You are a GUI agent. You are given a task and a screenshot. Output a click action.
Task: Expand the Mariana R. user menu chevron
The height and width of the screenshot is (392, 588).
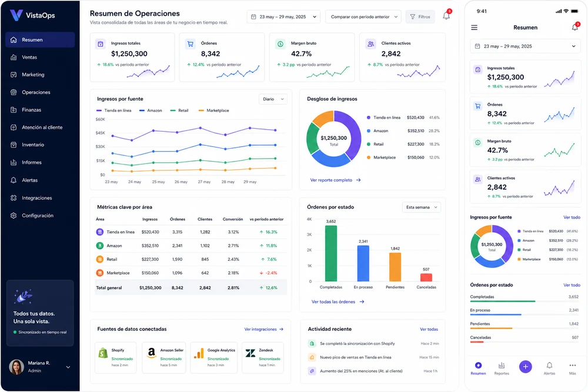tap(68, 367)
